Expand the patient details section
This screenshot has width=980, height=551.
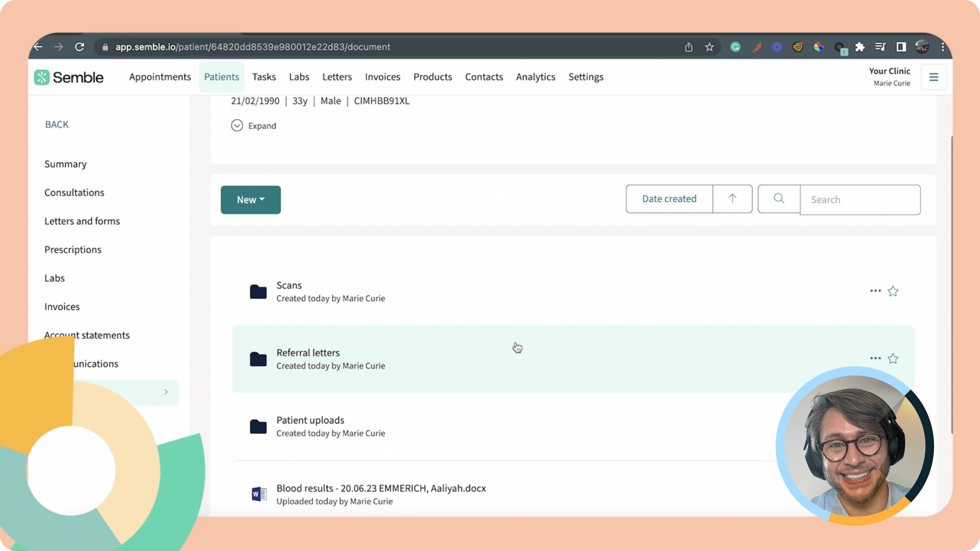(x=254, y=126)
